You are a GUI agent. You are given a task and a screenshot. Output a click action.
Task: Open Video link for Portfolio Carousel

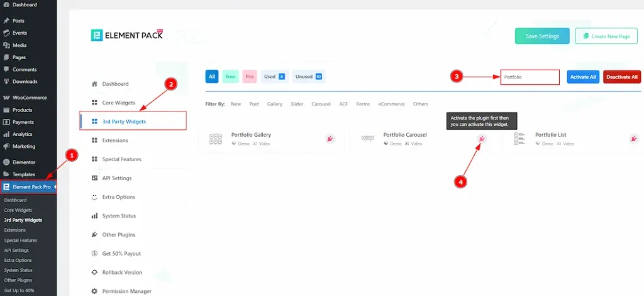[413, 144]
